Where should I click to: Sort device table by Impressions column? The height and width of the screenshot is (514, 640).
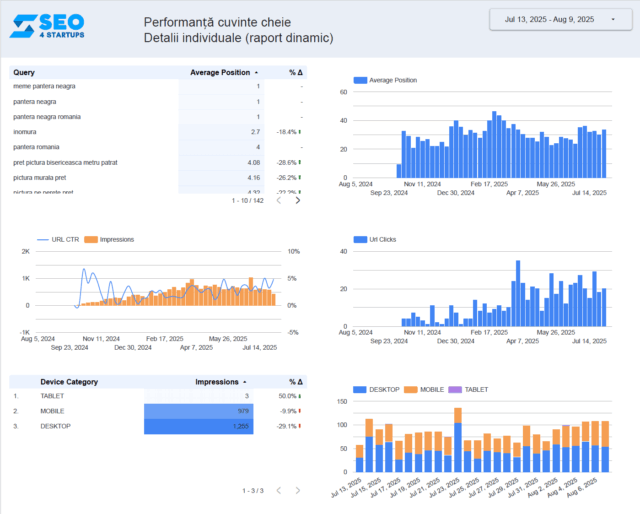coord(216,381)
